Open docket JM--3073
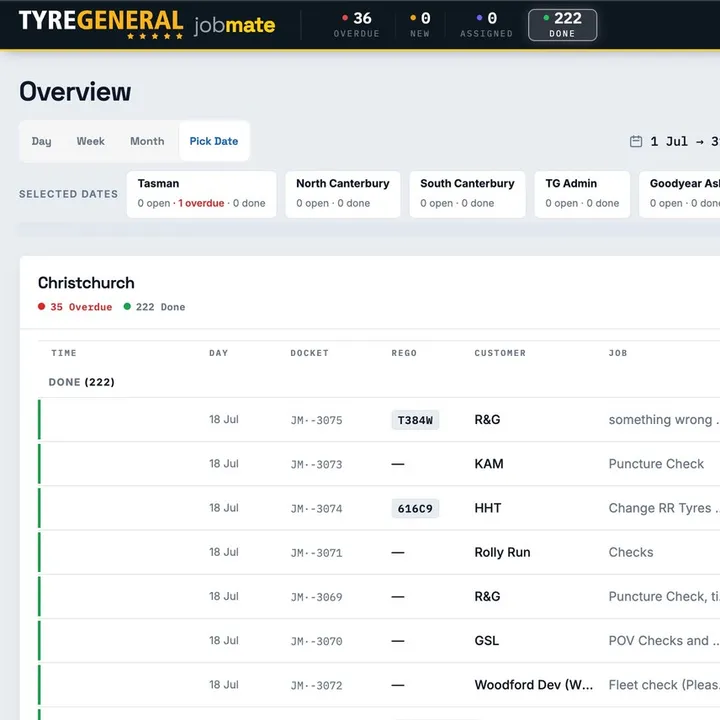 [316, 464]
